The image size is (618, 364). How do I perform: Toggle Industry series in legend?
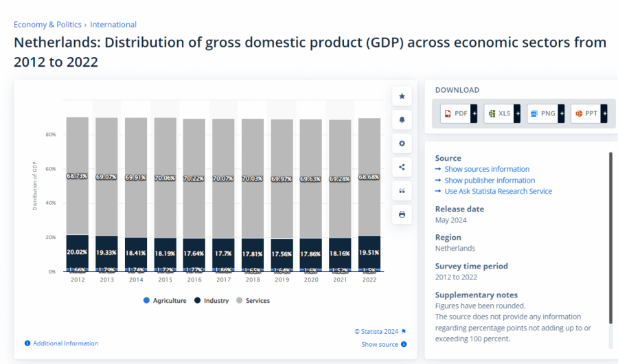(211, 301)
